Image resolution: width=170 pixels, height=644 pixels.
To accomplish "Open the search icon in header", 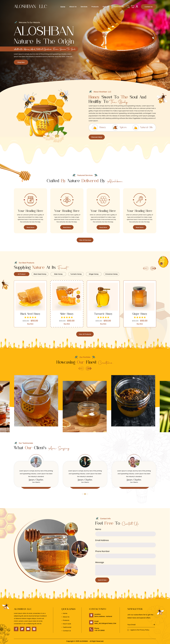I will click(x=128, y=7).
